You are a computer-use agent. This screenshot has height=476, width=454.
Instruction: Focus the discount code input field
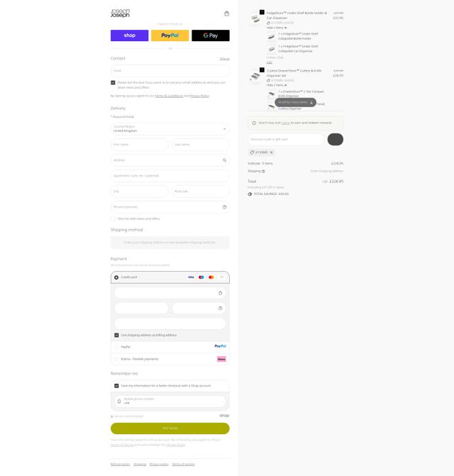pyautogui.click(x=286, y=139)
